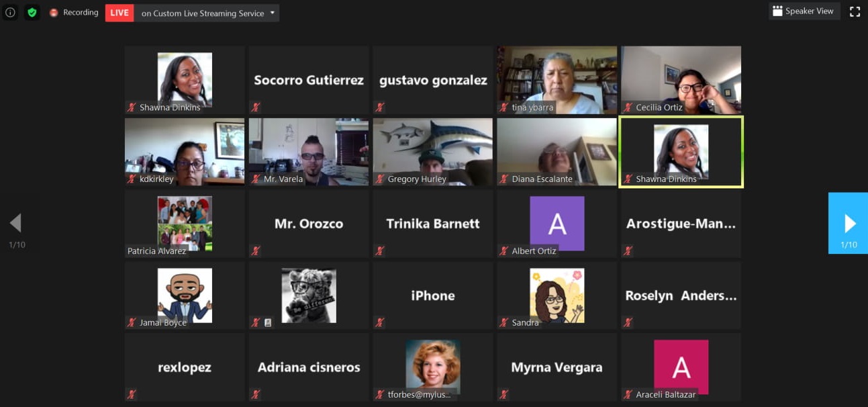Select the highlighted Shawna Dinkins speaker tile

point(681,152)
